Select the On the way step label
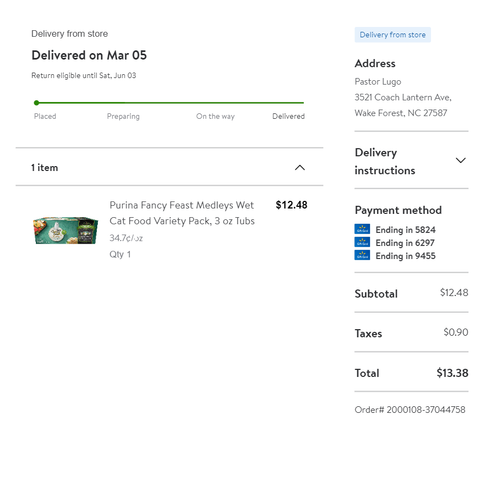This screenshot has width=500, height=486. pyautogui.click(x=215, y=116)
